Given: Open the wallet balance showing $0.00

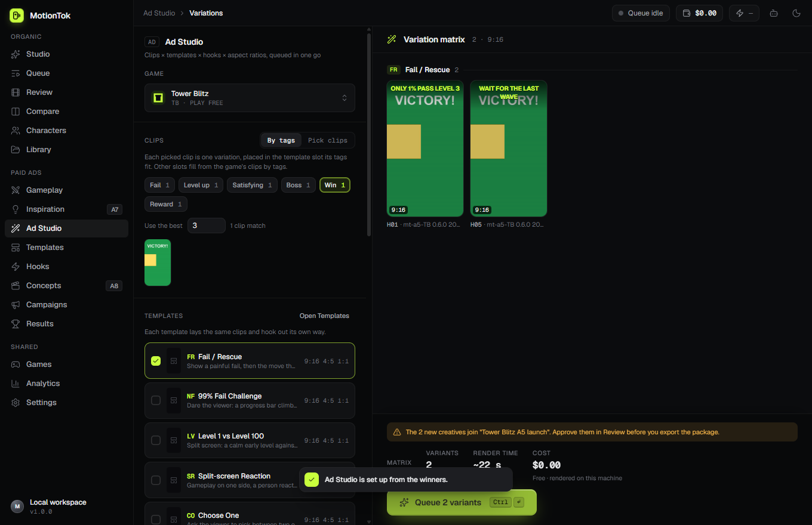Looking at the screenshot, I should coord(699,13).
